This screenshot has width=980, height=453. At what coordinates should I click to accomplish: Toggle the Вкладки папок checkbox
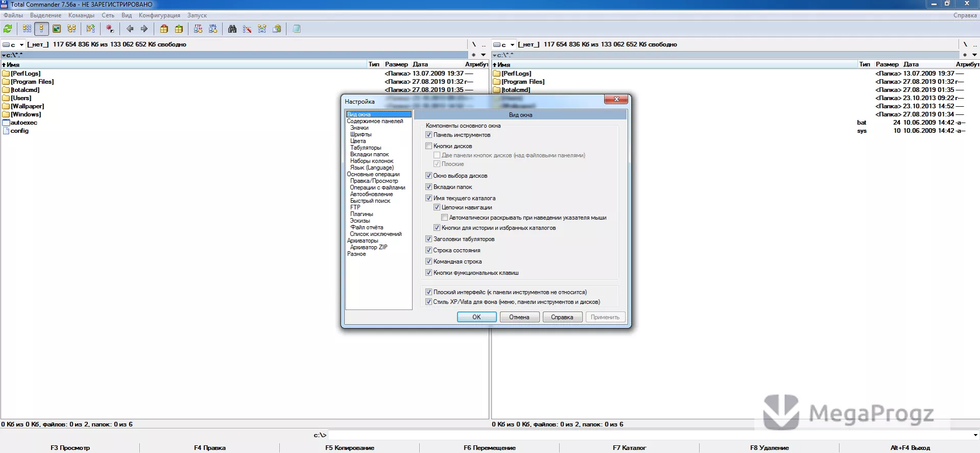429,187
